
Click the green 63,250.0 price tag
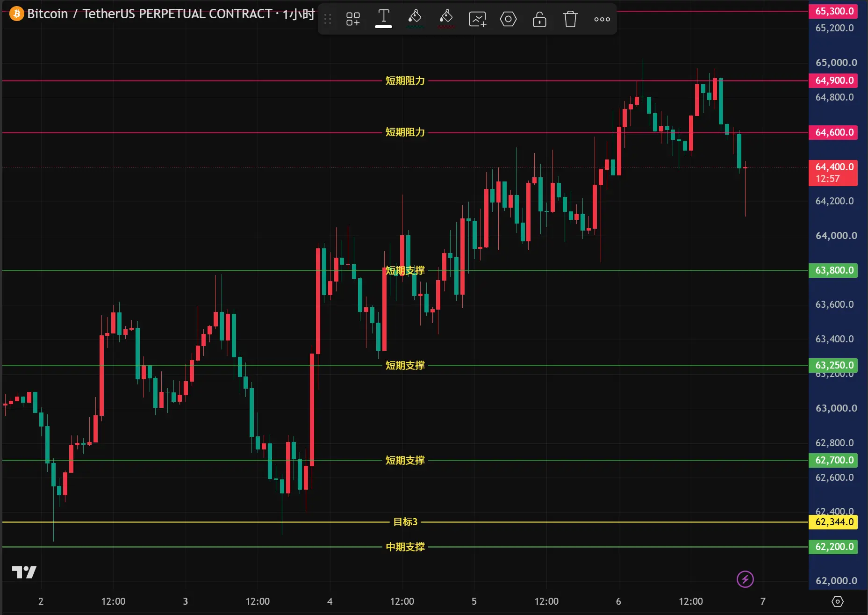click(833, 365)
